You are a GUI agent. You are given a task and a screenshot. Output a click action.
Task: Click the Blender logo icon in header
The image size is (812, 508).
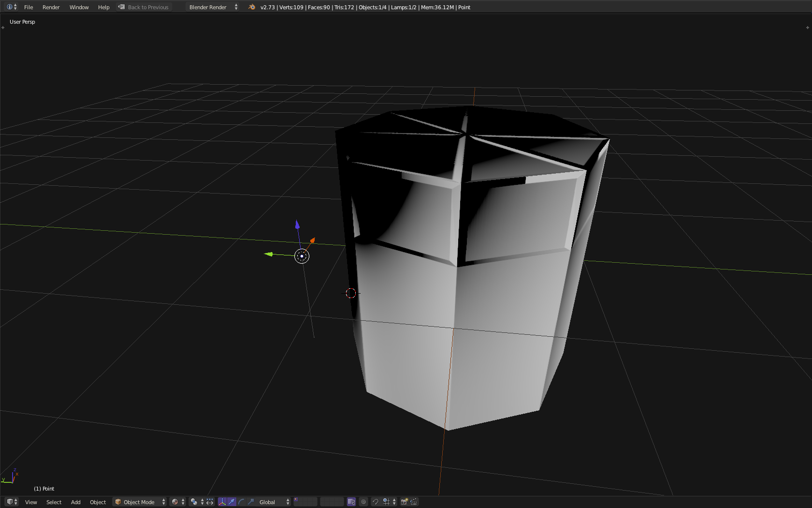point(251,7)
